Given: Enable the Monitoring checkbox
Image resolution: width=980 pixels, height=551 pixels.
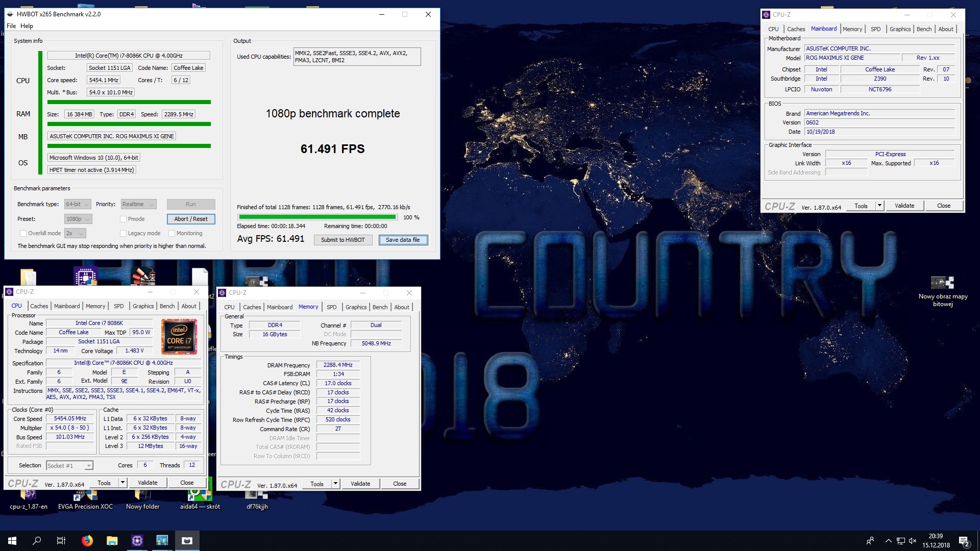Looking at the screenshot, I should tap(171, 233).
